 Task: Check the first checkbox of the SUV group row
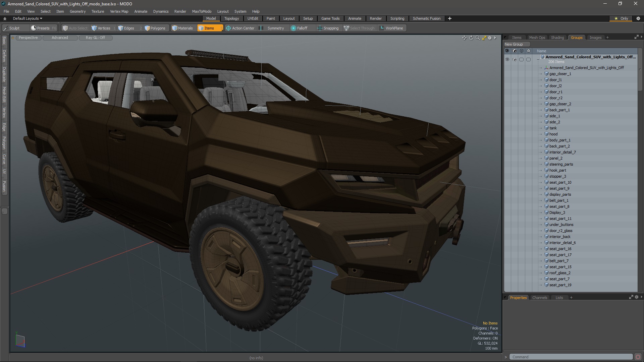[x=521, y=59]
